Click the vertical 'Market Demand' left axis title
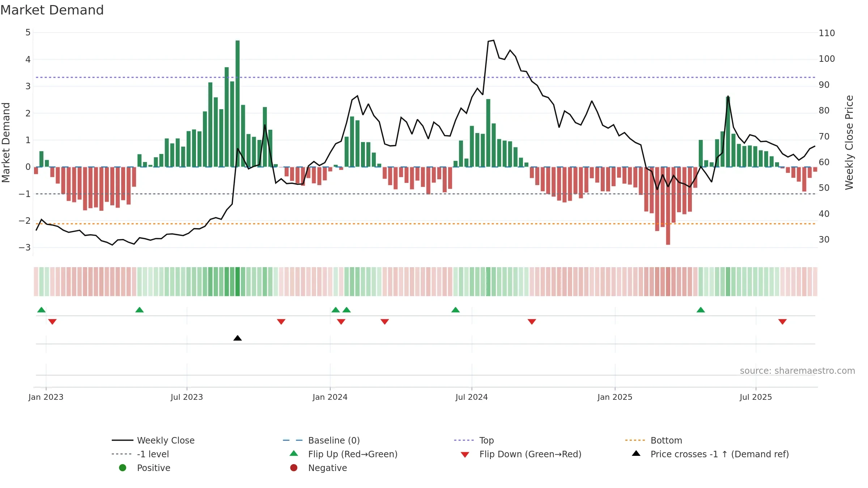The width and height of the screenshot is (868, 488). click(x=6, y=142)
